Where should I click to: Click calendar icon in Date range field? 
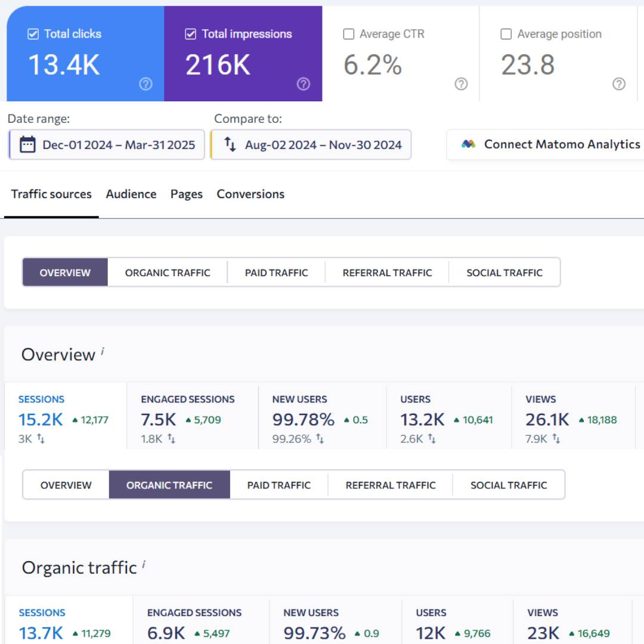(x=27, y=144)
